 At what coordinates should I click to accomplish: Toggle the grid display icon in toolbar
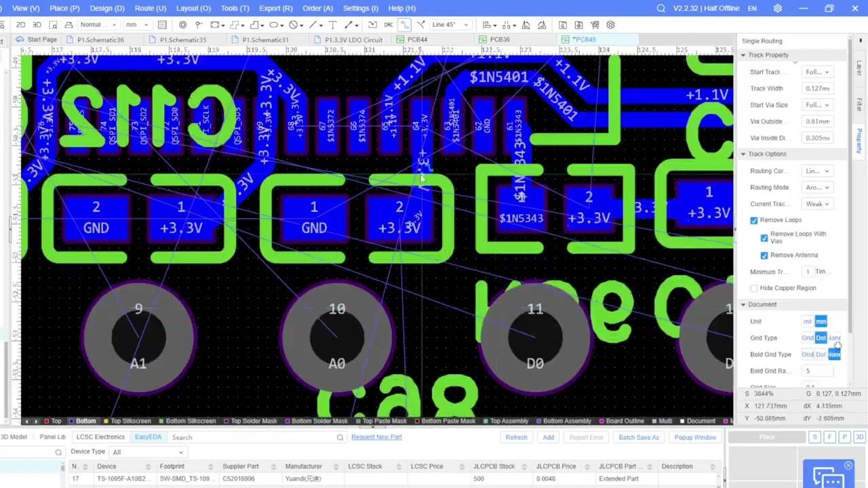pos(162,25)
